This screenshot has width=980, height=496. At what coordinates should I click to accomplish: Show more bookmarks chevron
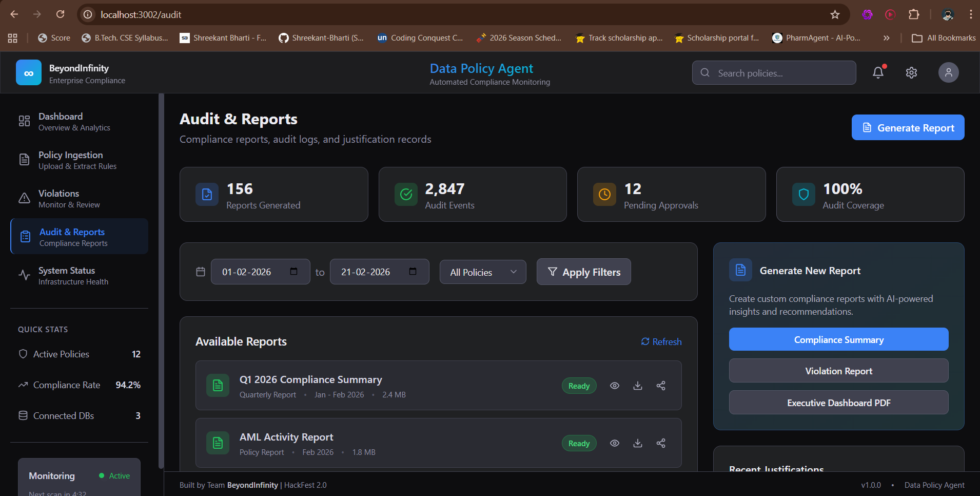886,38
